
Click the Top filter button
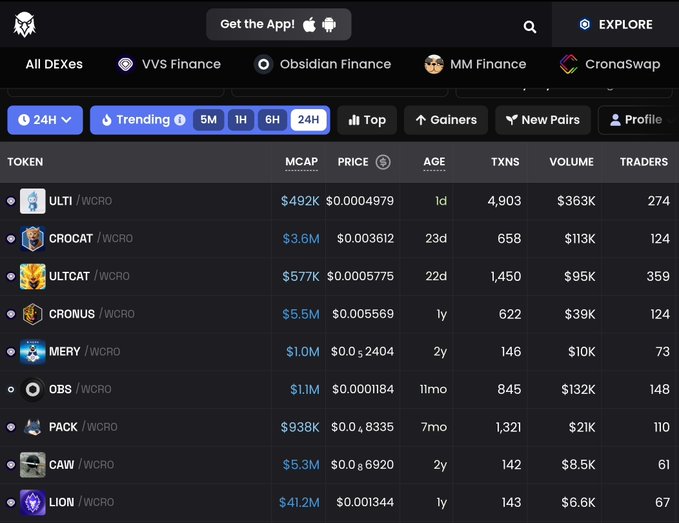367,120
